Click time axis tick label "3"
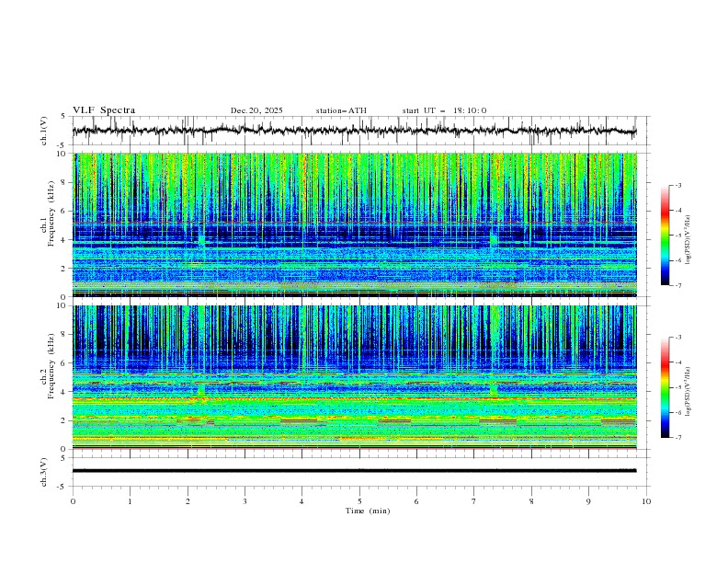The height and width of the screenshot is (563, 728). [x=245, y=501]
